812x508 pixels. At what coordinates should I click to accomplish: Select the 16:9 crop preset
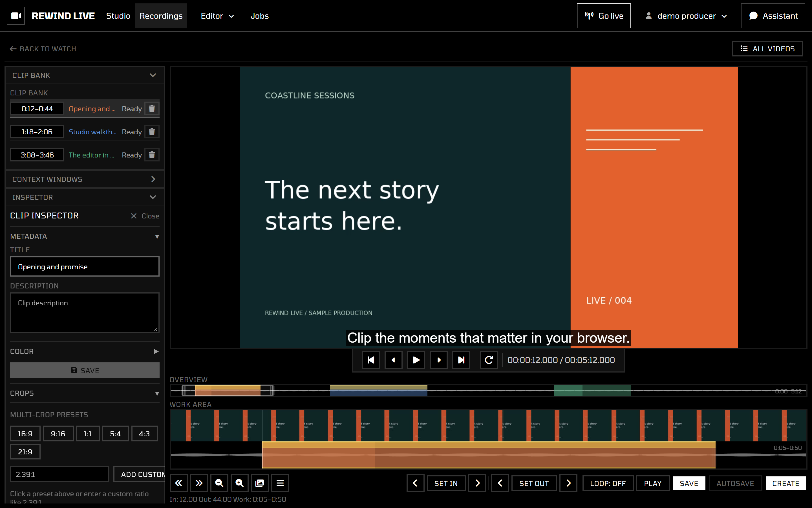(25, 433)
